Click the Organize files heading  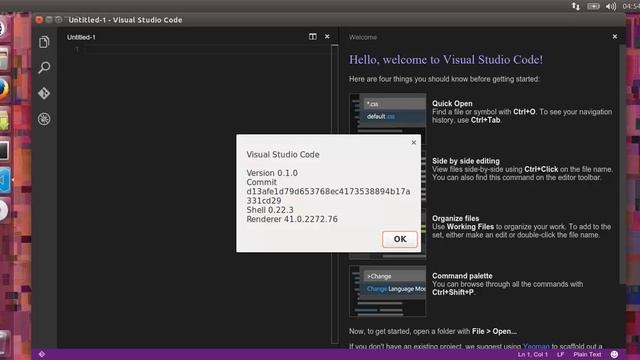point(456,218)
